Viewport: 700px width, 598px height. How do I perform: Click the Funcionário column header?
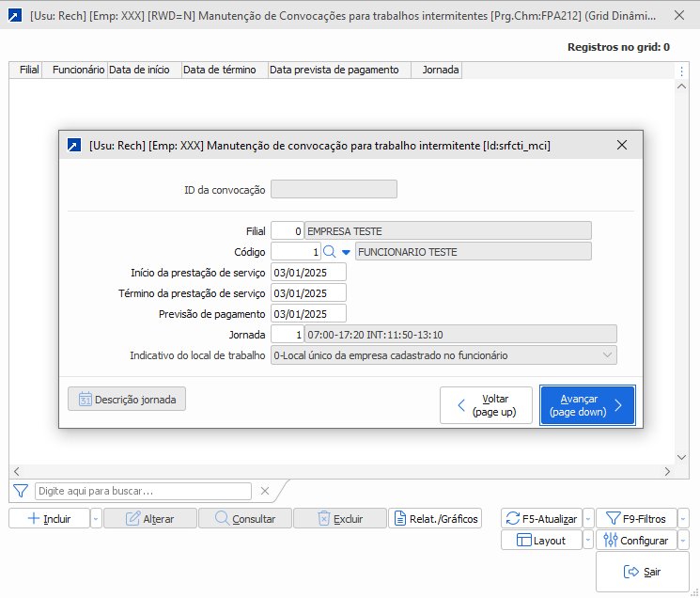[75, 70]
